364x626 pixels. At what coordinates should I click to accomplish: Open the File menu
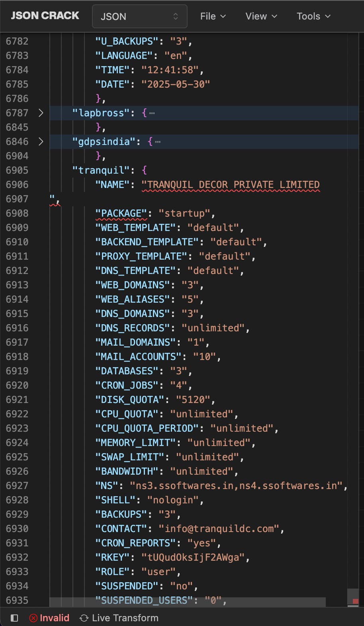[213, 16]
